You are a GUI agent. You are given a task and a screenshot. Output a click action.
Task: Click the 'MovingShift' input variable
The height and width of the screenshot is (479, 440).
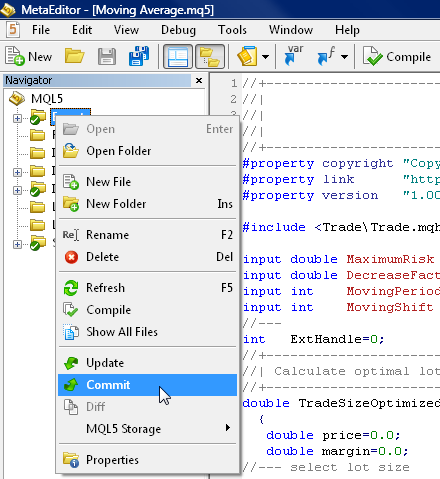pyautogui.click(x=390, y=307)
